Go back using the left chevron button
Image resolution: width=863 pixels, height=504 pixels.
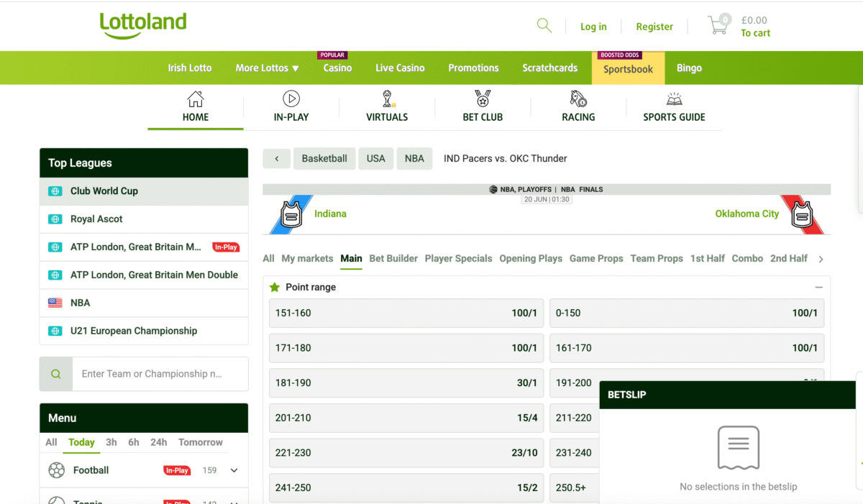277,159
